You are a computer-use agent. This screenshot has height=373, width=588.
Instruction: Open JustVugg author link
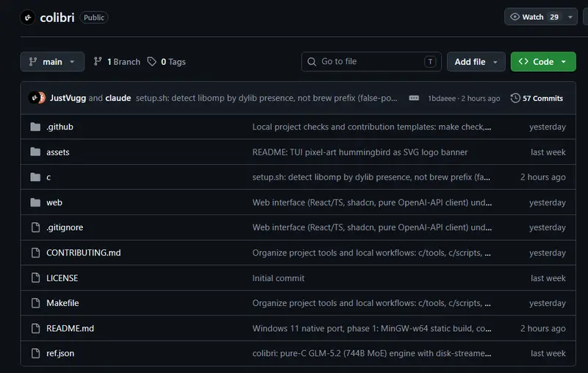point(68,98)
